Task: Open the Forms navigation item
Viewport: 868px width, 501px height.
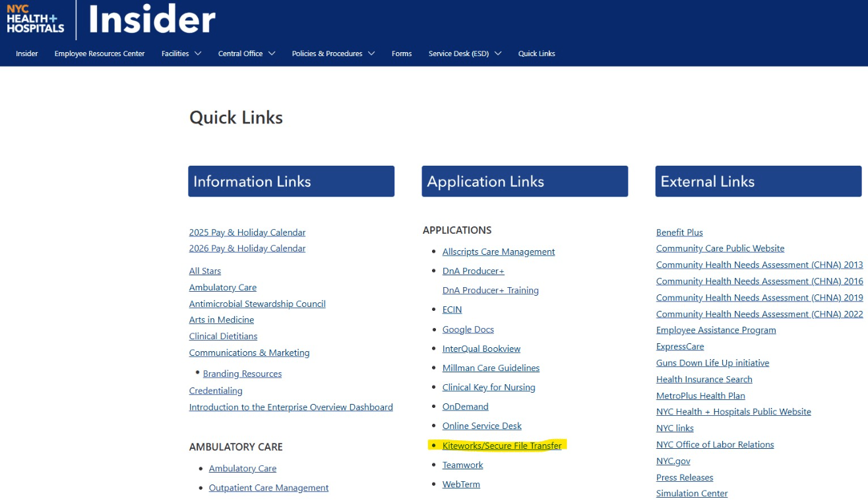Action: pos(402,53)
